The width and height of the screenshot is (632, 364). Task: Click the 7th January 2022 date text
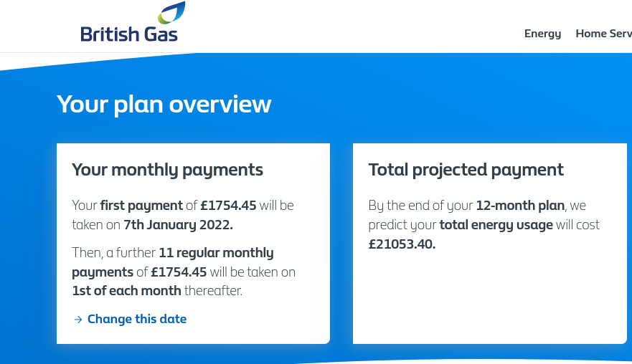click(178, 225)
